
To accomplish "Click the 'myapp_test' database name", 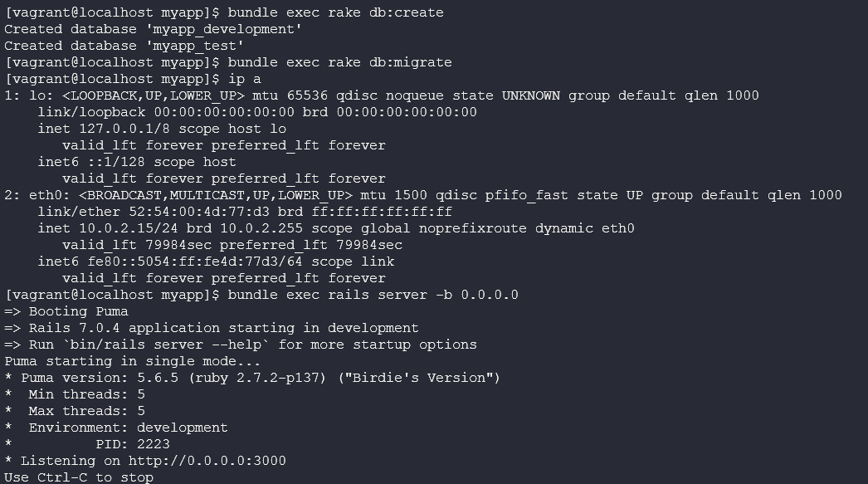I will click(x=202, y=46).
